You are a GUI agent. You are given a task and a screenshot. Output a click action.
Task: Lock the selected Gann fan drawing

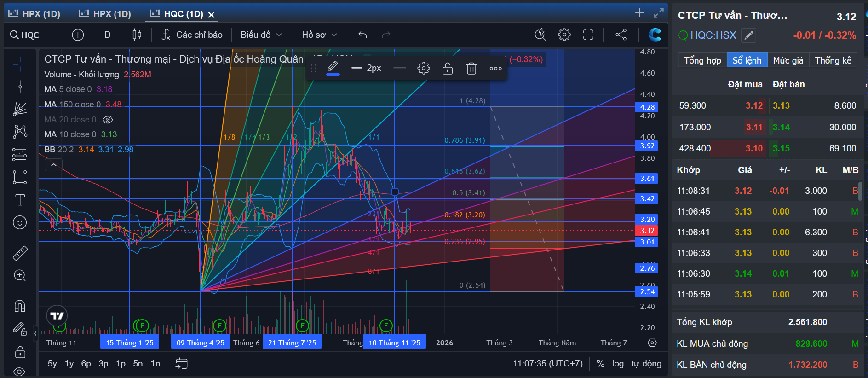(x=448, y=69)
